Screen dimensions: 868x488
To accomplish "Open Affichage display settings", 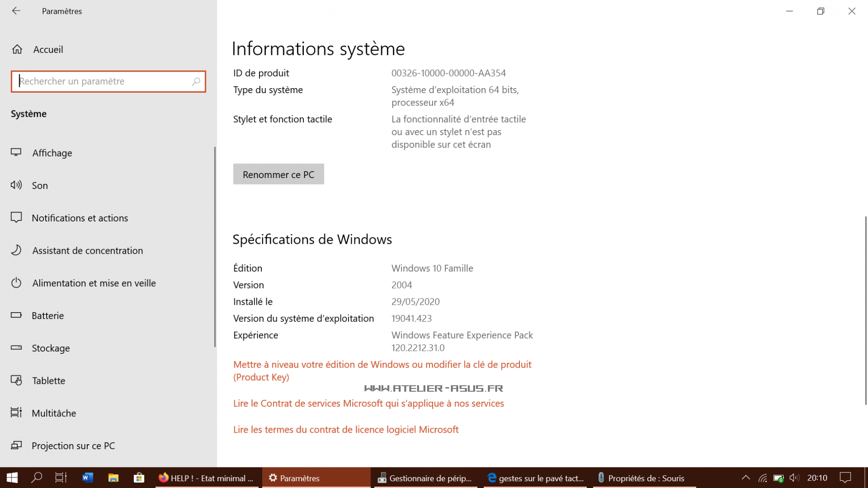I will [x=52, y=153].
